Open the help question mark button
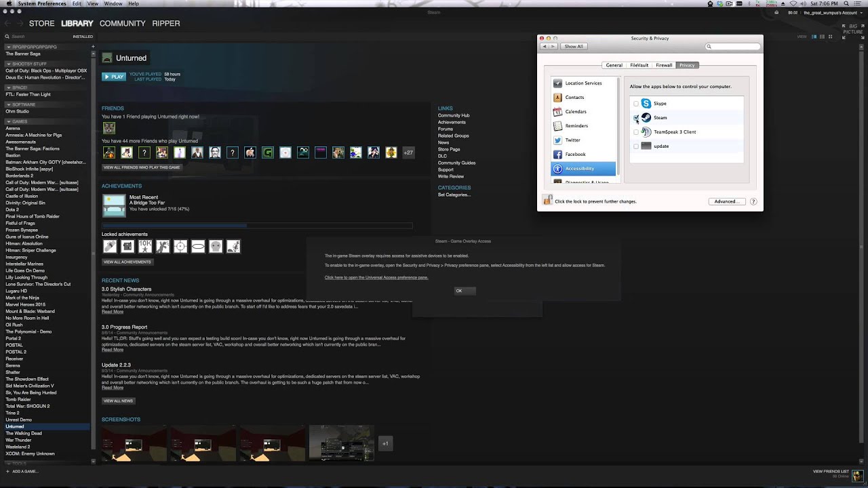The width and height of the screenshot is (868, 488). pyautogui.click(x=753, y=201)
